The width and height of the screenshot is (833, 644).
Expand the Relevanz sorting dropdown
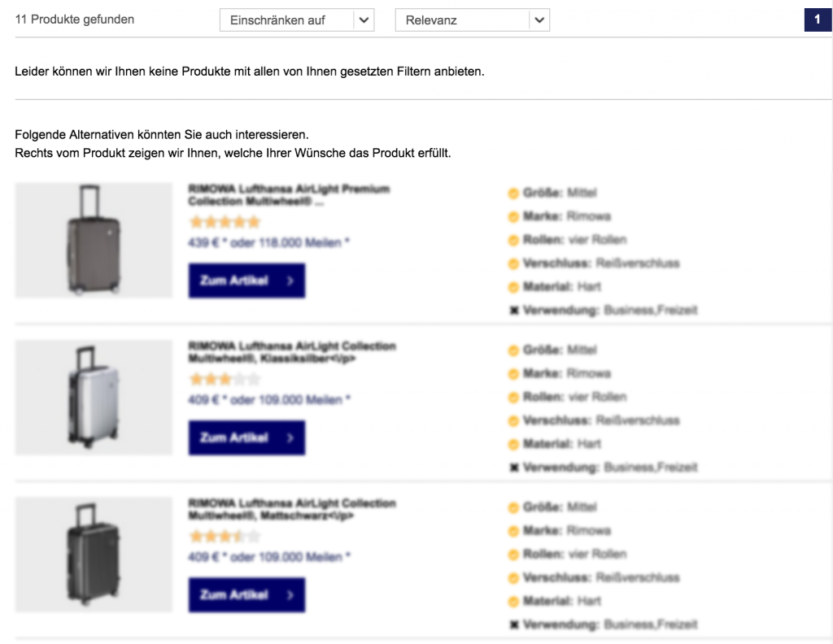(x=472, y=20)
